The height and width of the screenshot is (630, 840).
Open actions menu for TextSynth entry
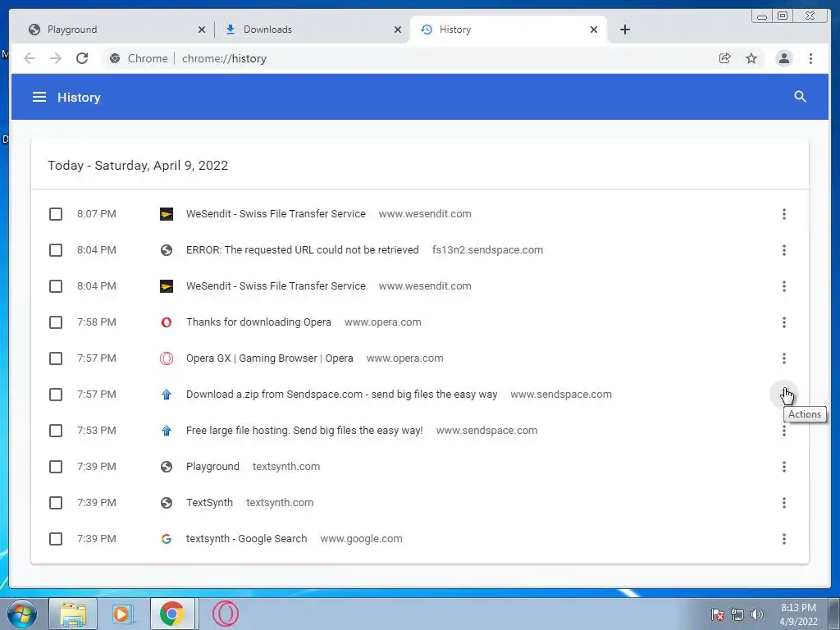[783, 503]
